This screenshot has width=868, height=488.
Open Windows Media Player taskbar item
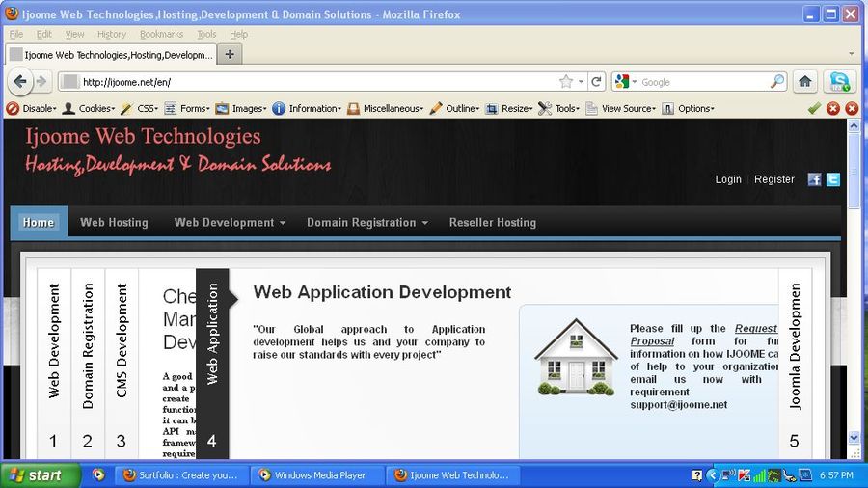(x=315, y=475)
